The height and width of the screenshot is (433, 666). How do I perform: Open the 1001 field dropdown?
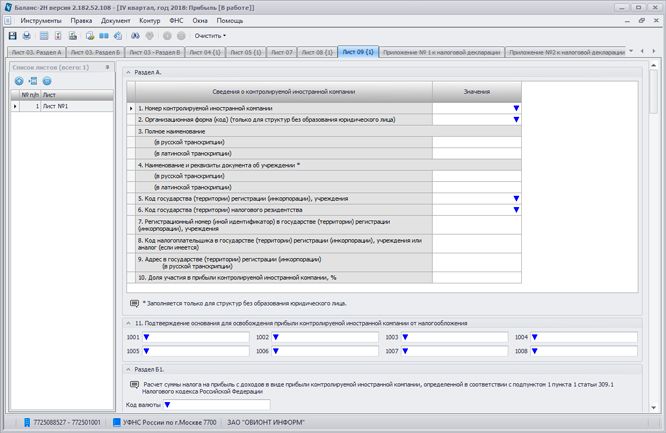[147, 337]
